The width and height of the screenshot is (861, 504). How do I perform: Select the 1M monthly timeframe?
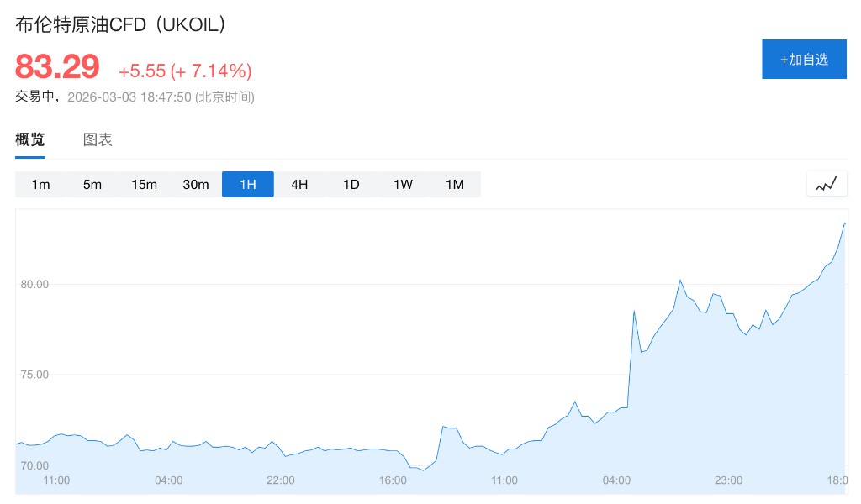tap(455, 185)
